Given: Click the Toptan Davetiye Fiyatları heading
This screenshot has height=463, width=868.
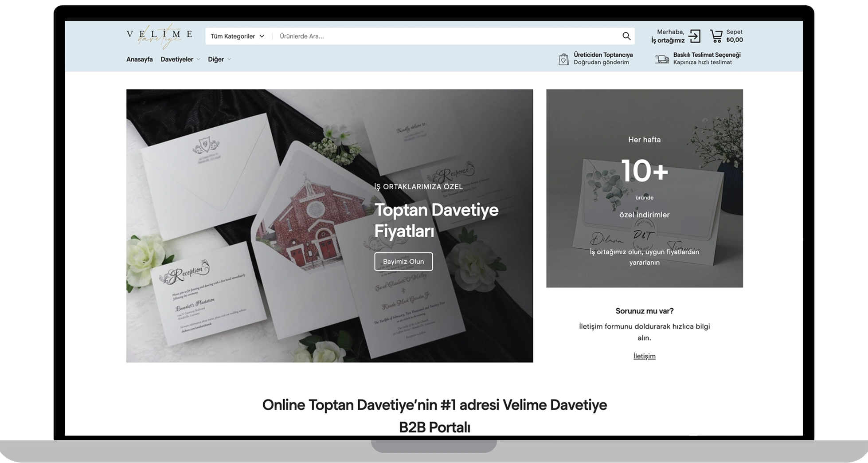Looking at the screenshot, I should (x=436, y=220).
